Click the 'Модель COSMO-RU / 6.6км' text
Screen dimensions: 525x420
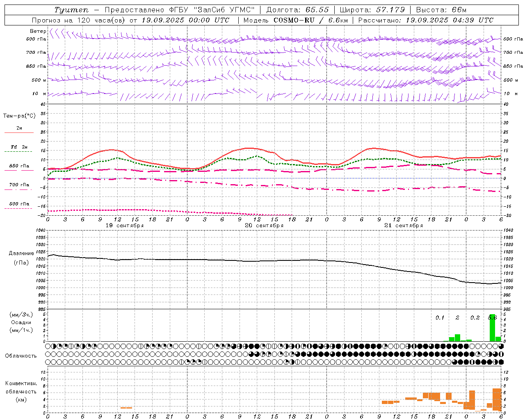(x=295, y=20)
